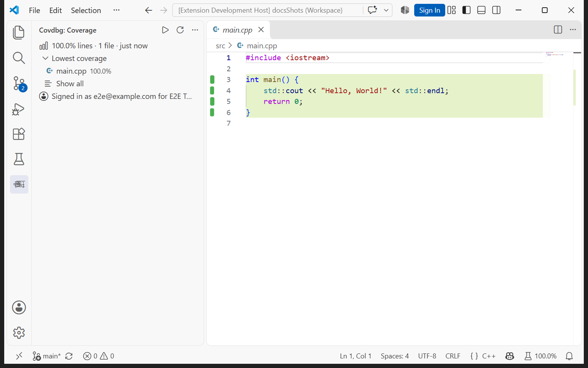The width and height of the screenshot is (588, 368).
Task: Open the Testing flask view
Action: 19,159
